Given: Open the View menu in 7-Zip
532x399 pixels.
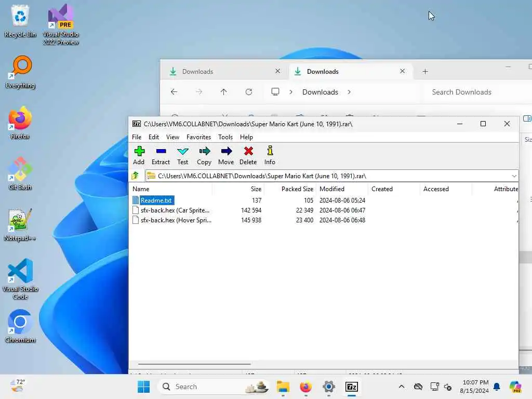Looking at the screenshot, I should 172,137.
